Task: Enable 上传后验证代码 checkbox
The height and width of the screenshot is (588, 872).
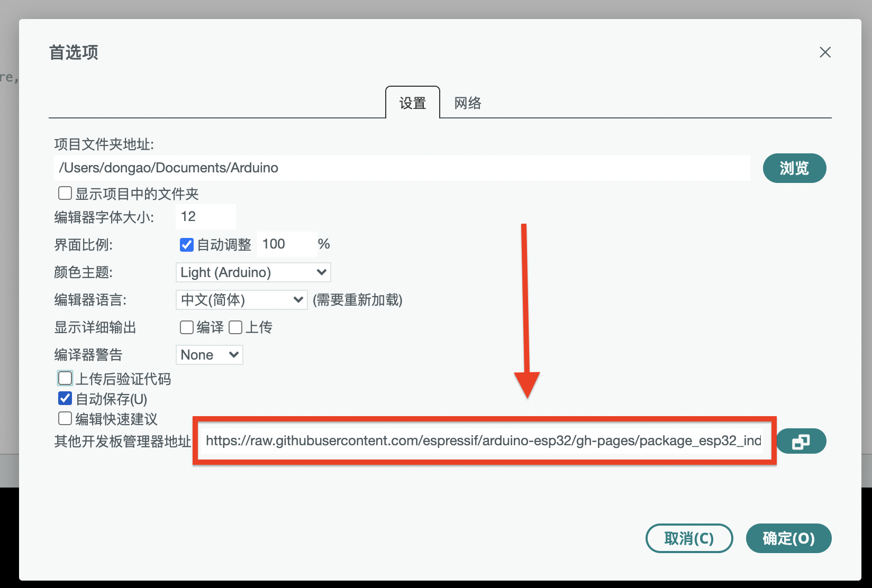Action: [65, 378]
